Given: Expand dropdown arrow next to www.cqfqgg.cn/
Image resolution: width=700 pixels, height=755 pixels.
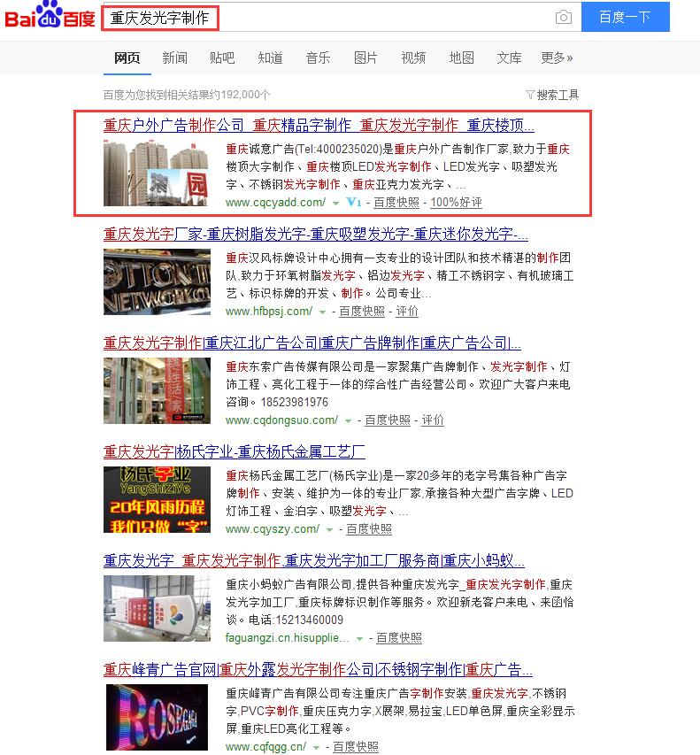Looking at the screenshot, I should [x=316, y=747].
